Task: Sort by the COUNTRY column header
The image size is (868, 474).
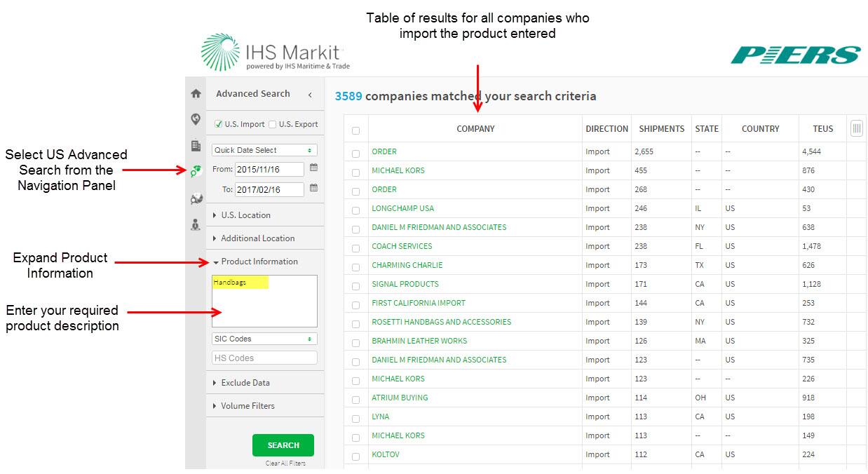Action: pyautogui.click(x=760, y=129)
